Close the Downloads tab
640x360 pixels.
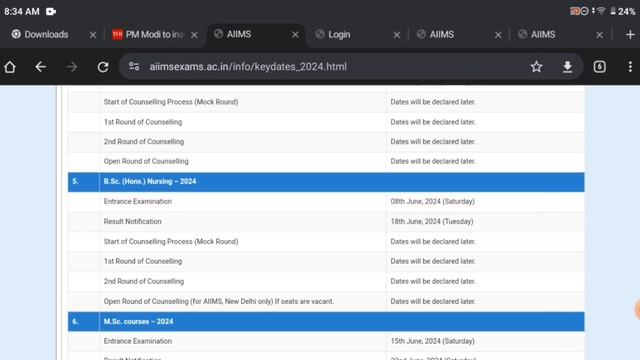[x=93, y=35]
